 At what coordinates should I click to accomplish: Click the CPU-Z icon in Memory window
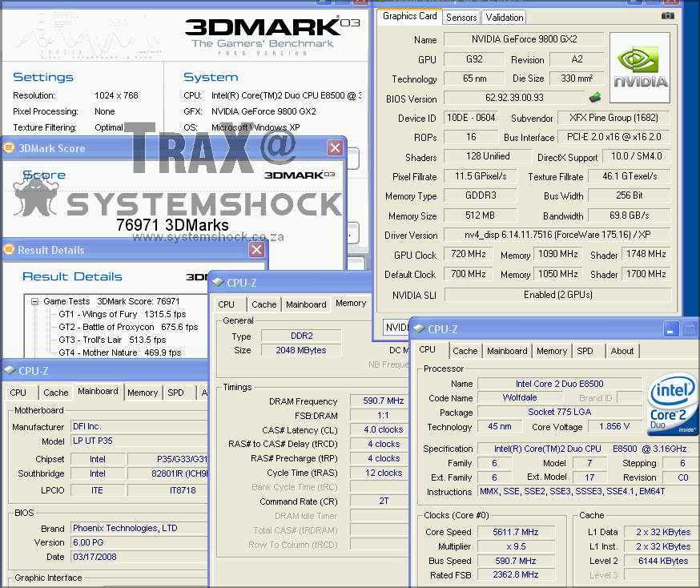coord(218,282)
